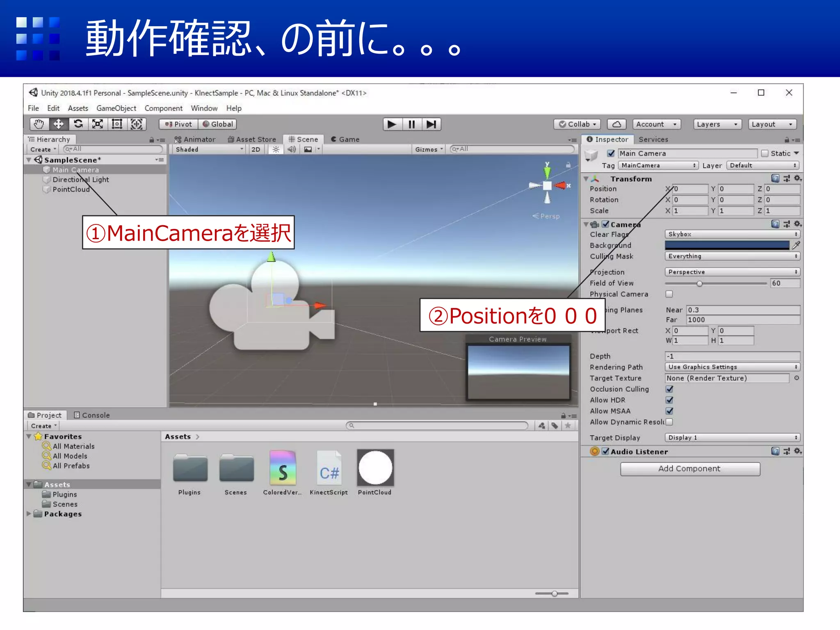Screen dimensions: 840x630
Task: Click the Account button
Action: [657, 124]
